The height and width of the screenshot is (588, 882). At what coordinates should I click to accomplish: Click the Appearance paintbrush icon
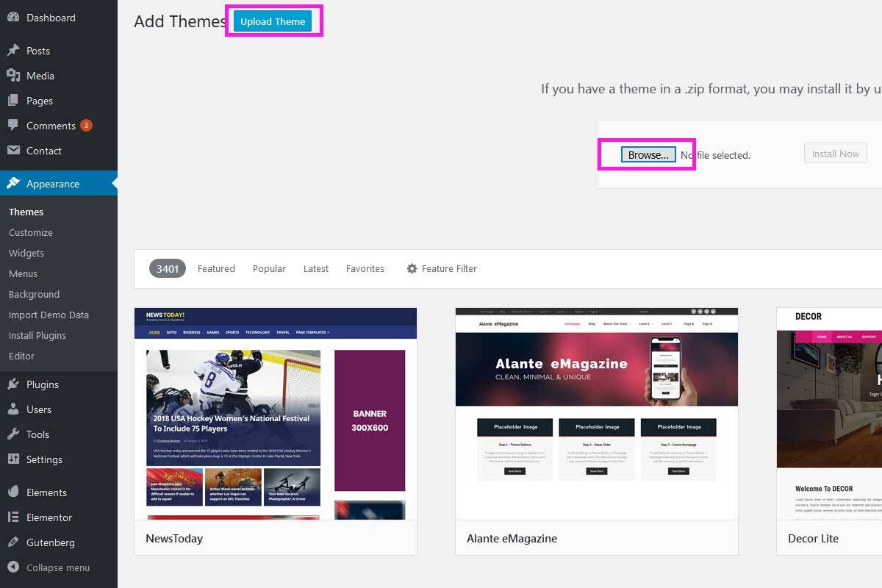13,184
